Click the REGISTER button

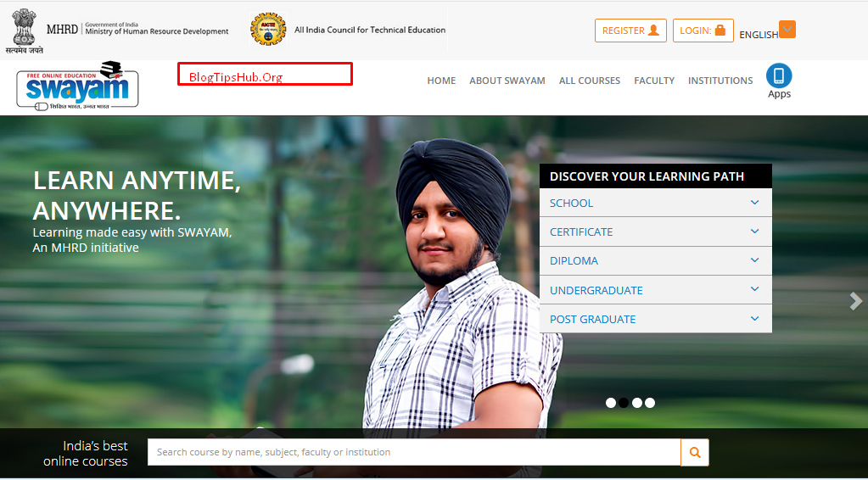point(630,31)
